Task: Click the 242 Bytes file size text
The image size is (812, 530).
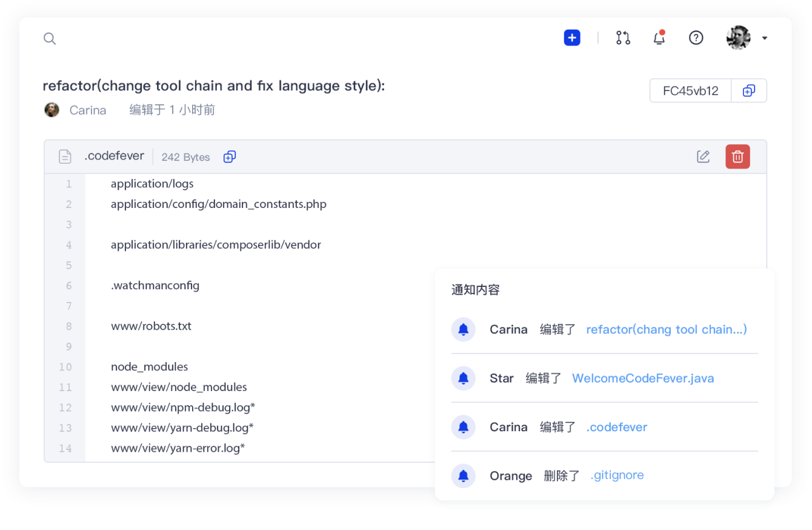Action: 185,157
